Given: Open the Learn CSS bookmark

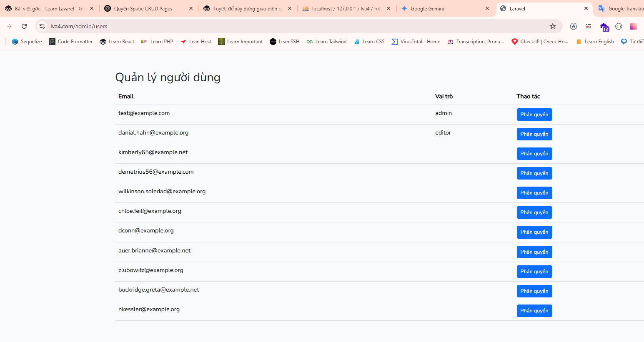Looking at the screenshot, I should pos(369,42).
